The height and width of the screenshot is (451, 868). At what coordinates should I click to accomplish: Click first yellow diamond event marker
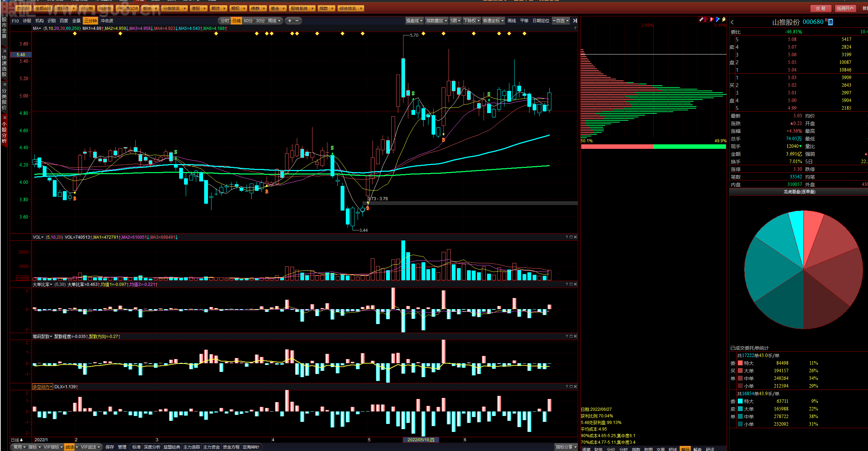pyautogui.click(x=75, y=34)
